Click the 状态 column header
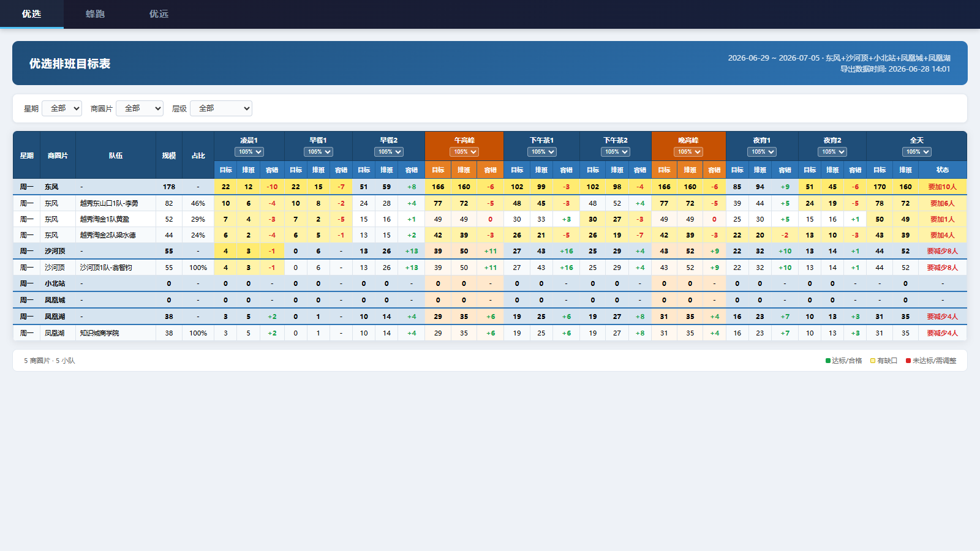980x551 pixels. (x=943, y=170)
